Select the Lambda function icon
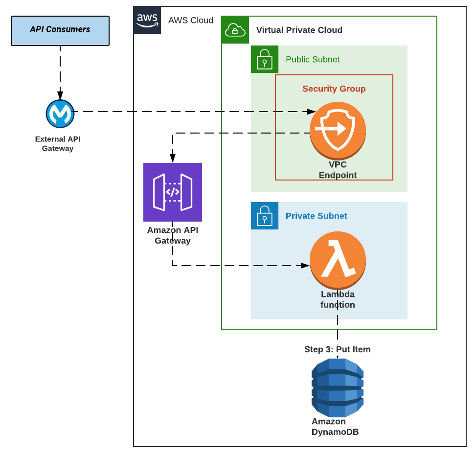476x451 pixels. pyautogui.click(x=338, y=259)
